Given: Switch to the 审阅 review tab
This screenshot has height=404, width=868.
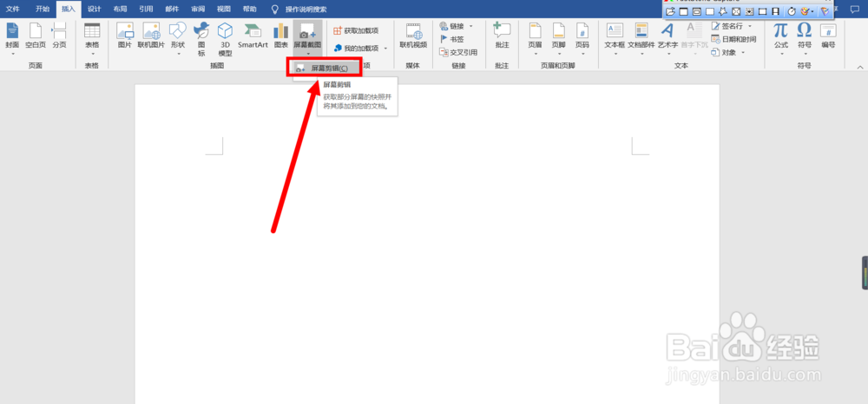Looking at the screenshot, I should click(x=198, y=10).
